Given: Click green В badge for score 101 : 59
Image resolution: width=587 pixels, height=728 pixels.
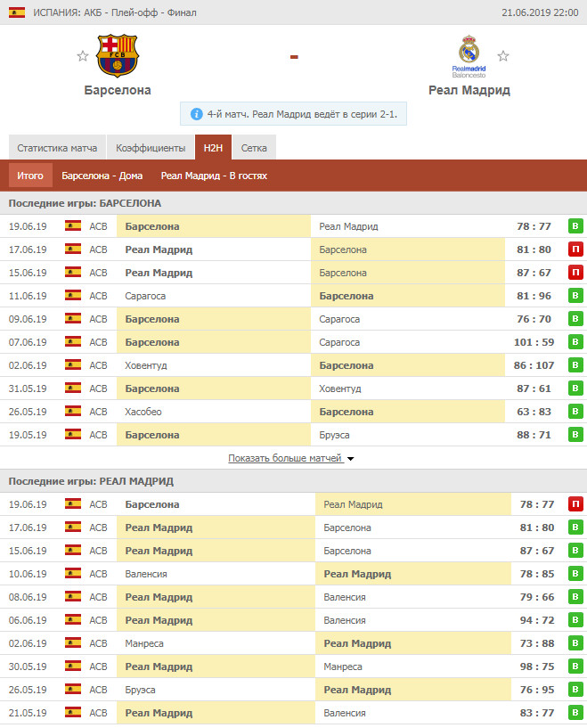Looking at the screenshot, I should [x=575, y=342].
